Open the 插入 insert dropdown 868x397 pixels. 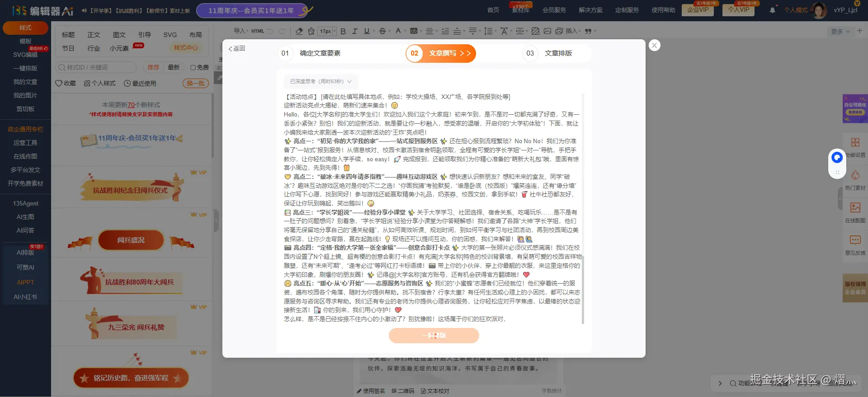coord(573,31)
